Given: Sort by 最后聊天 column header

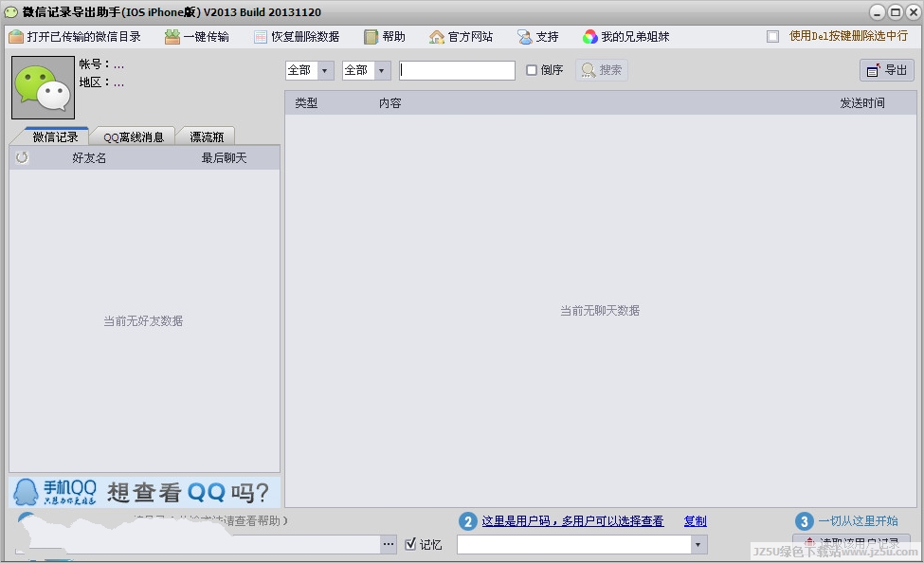Looking at the screenshot, I should [x=224, y=157].
